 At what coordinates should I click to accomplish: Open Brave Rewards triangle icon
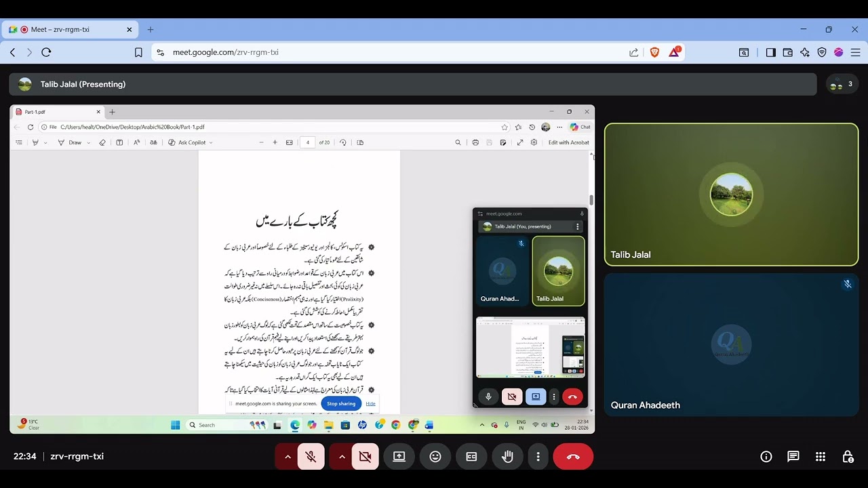[674, 52]
